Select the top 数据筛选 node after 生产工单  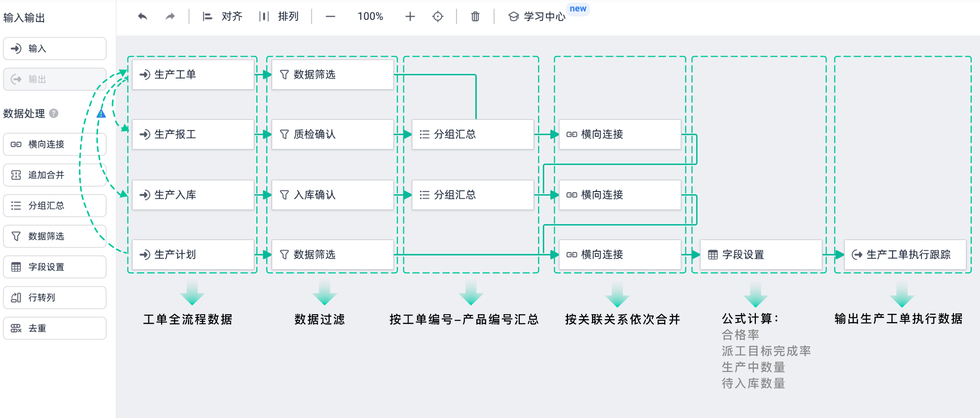[333, 75]
